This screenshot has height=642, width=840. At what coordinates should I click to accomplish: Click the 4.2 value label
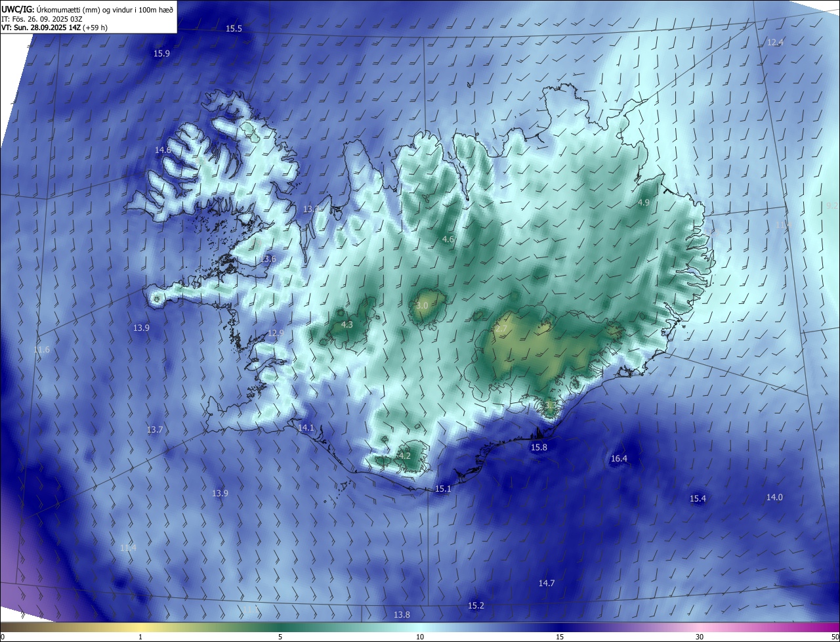[404, 456]
